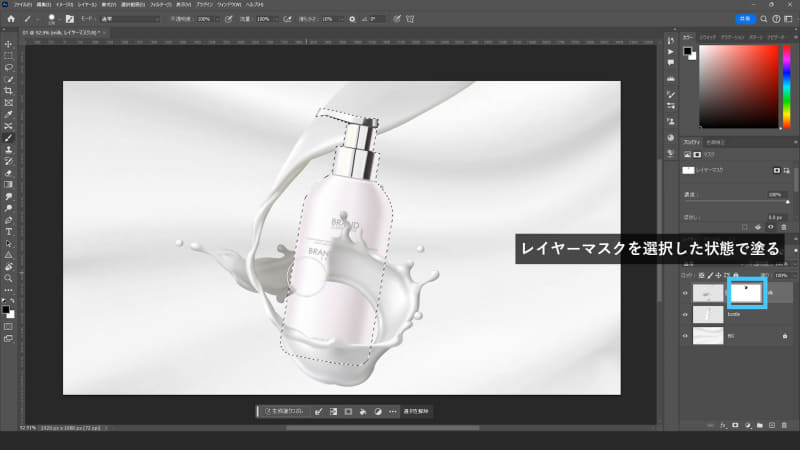Select the Frame tool

[x=8, y=103]
